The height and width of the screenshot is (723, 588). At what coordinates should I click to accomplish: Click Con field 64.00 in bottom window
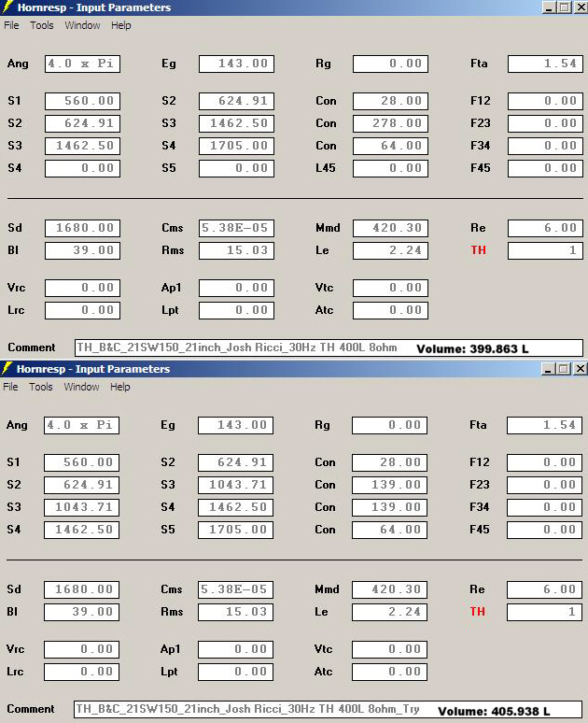click(389, 530)
